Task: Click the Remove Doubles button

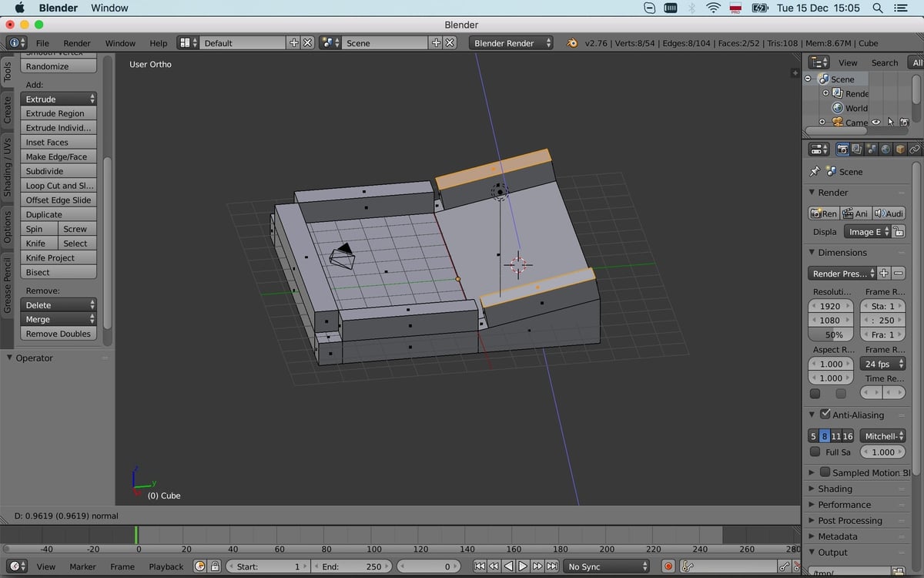Action: click(x=58, y=333)
